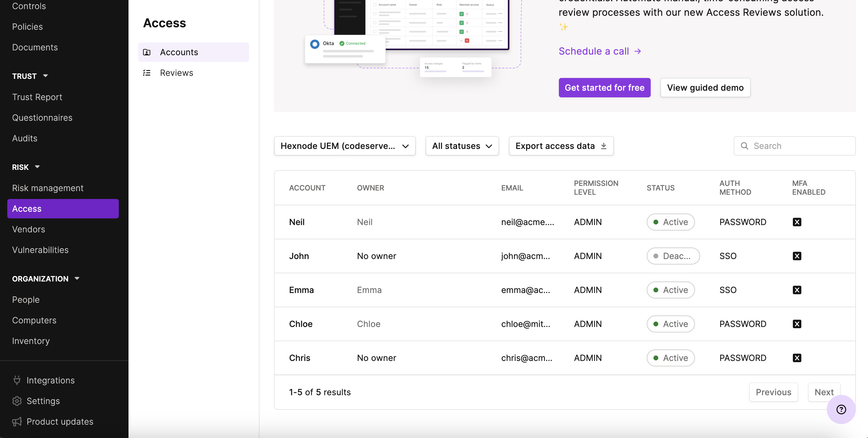Open Vendors page
This screenshot has width=868, height=438.
click(29, 229)
